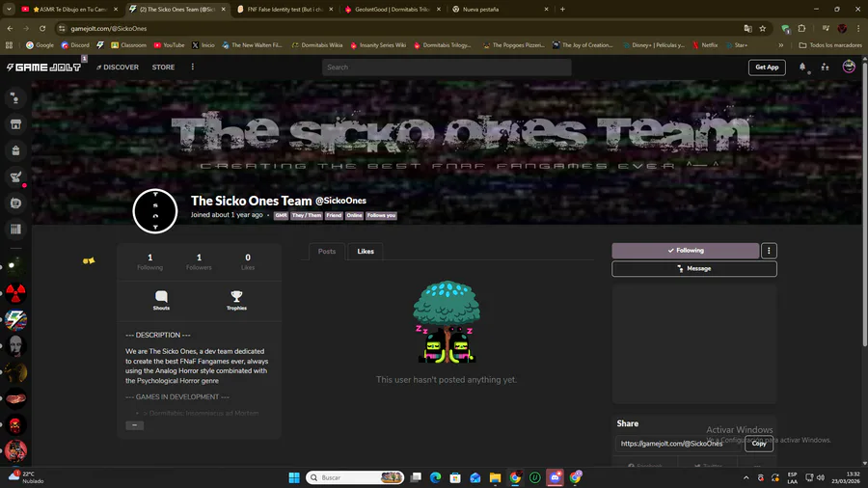Click the Get App button
Image resolution: width=868 pixels, height=488 pixels.
767,68
